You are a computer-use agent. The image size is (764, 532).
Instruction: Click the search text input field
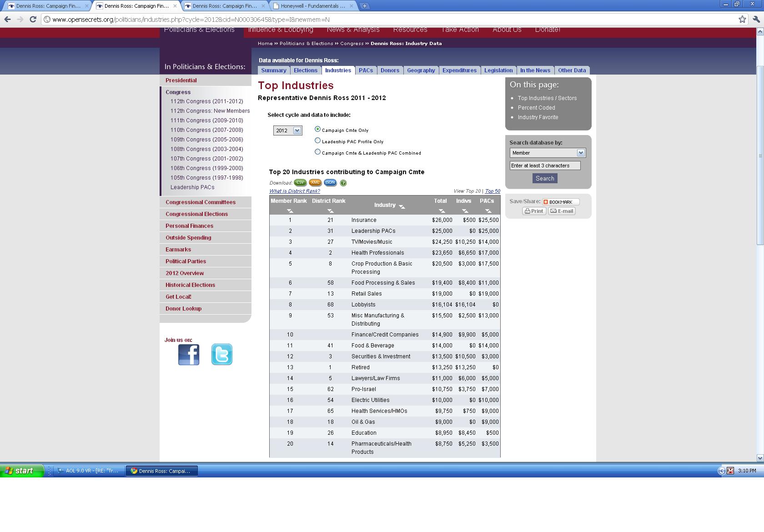point(545,166)
